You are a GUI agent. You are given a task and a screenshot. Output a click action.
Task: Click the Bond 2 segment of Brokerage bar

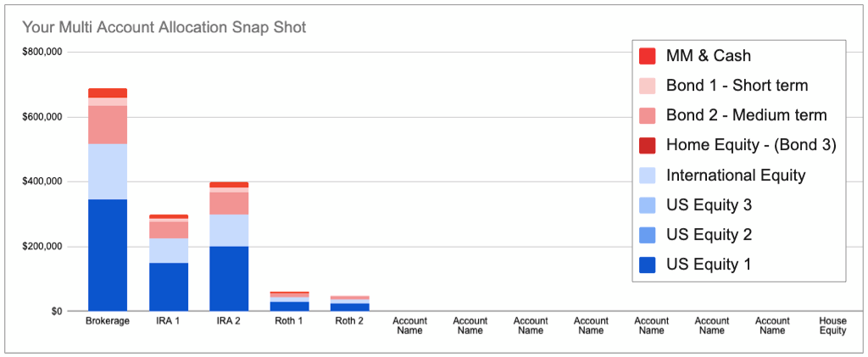point(108,125)
